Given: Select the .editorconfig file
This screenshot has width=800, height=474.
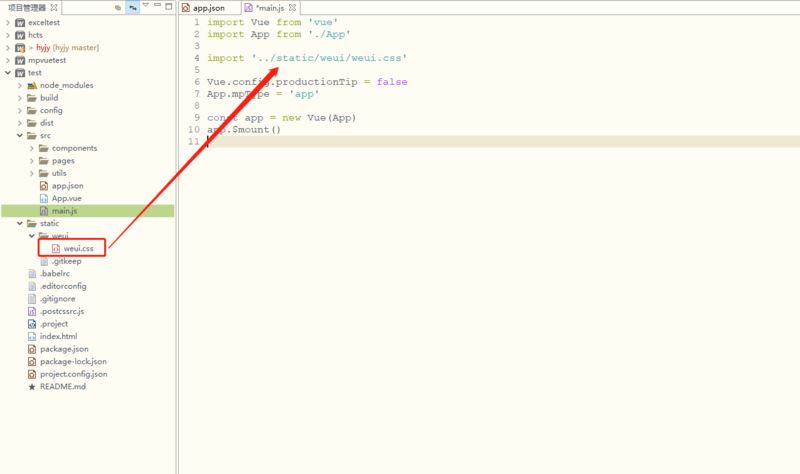Looking at the screenshot, I should (x=63, y=286).
